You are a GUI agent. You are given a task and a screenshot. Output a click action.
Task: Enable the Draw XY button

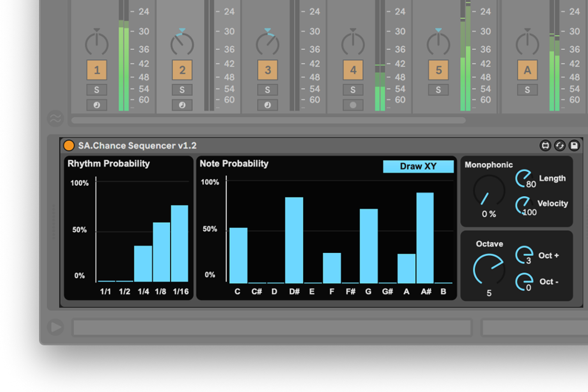418,166
